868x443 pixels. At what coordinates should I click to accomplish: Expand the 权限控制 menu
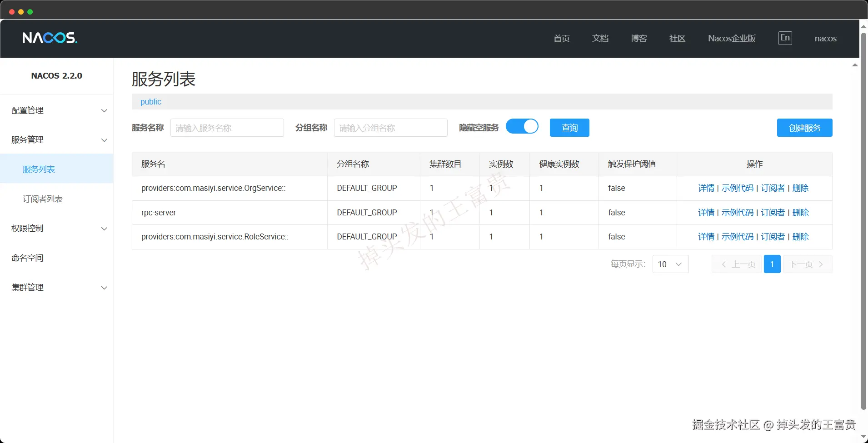coord(57,229)
